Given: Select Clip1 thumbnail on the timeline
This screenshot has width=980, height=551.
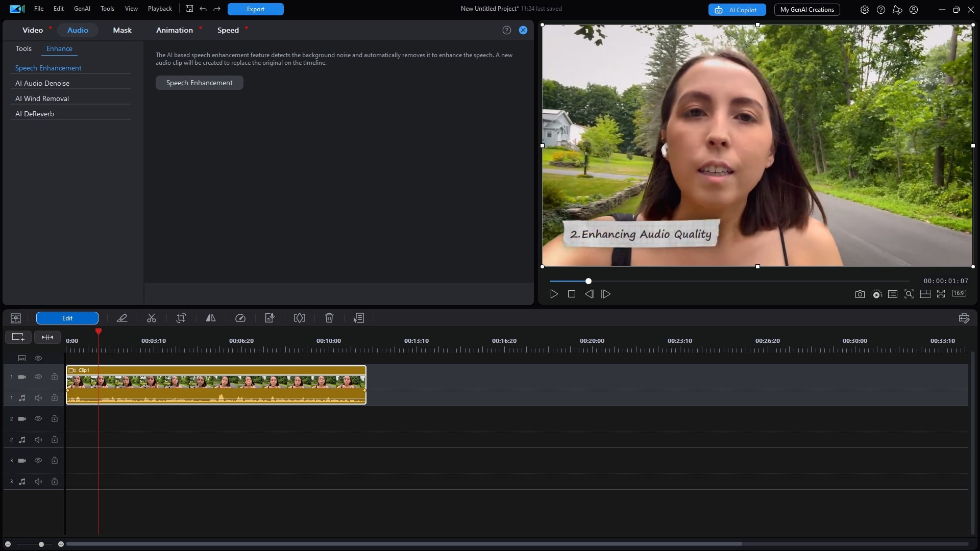Looking at the screenshot, I should click(214, 384).
